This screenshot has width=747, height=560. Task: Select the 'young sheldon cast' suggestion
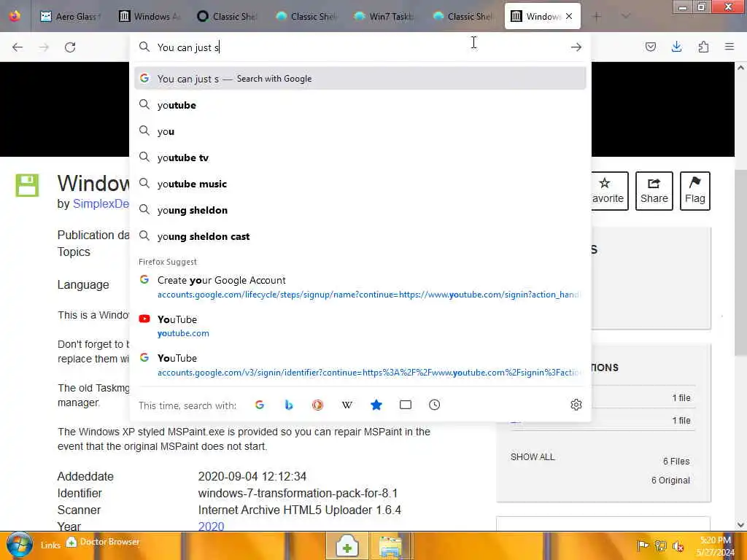click(360, 236)
